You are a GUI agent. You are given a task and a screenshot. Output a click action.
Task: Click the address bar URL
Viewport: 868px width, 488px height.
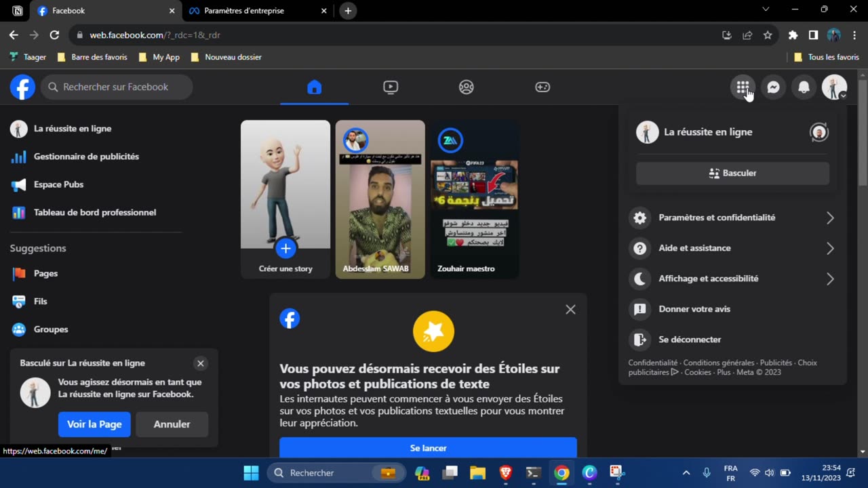155,35
